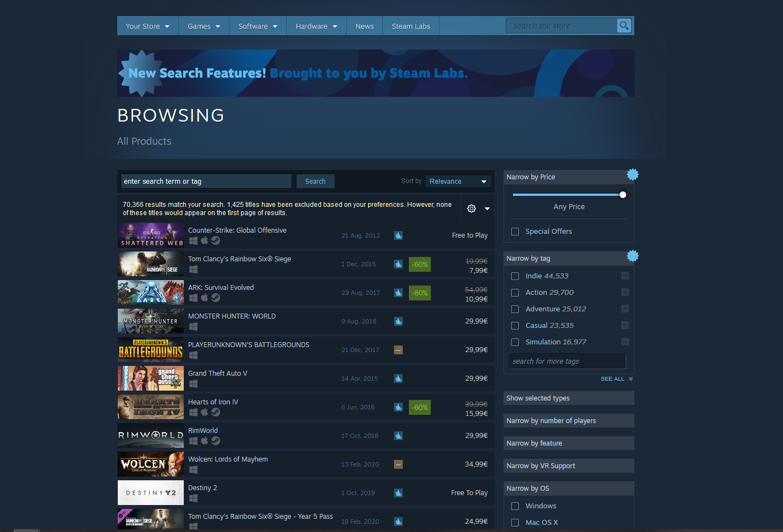Click the review icon for MONSTER HUNTER: WORLD
This screenshot has width=783, height=532.
point(398,321)
